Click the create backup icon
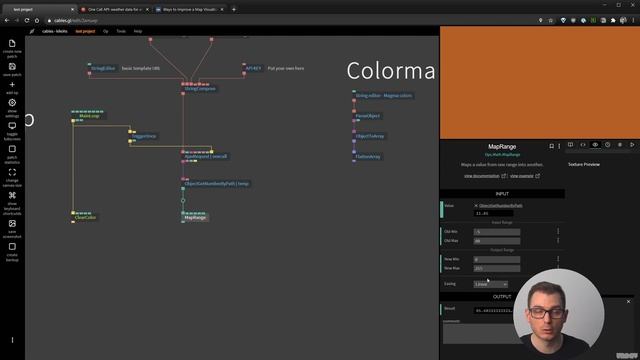Viewport: 640px width, 360px height. tap(12, 247)
